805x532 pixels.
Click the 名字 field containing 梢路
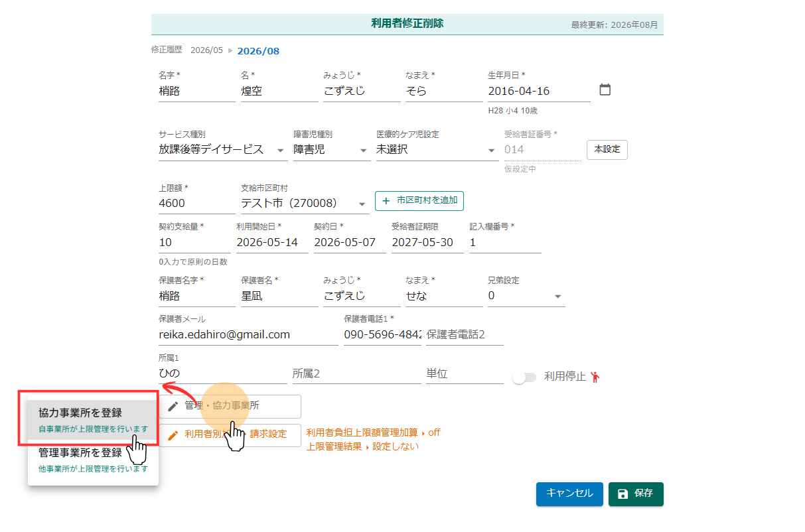[197, 92]
